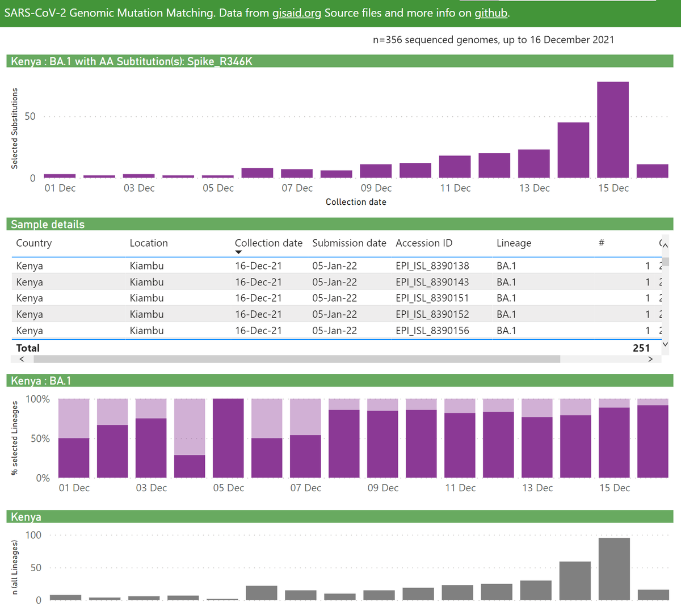Click Kiambu location in first row
The image size is (681, 616).
point(146,265)
